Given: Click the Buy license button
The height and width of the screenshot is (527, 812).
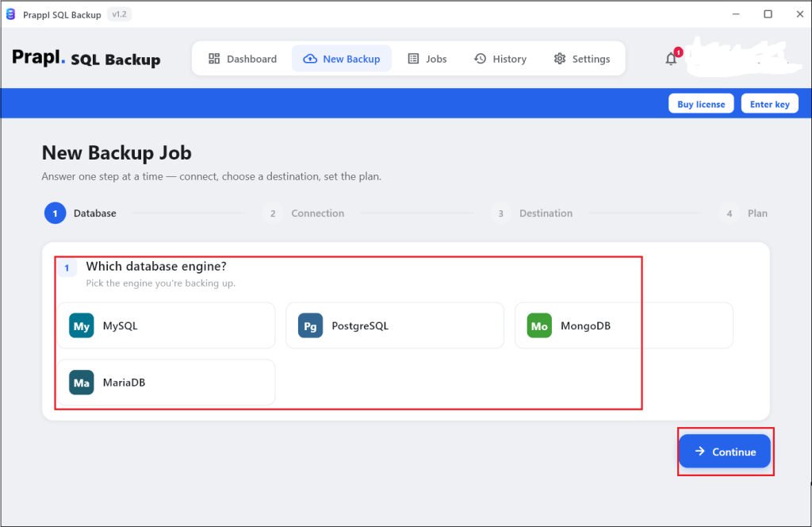Looking at the screenshot, I should point(701,104).
